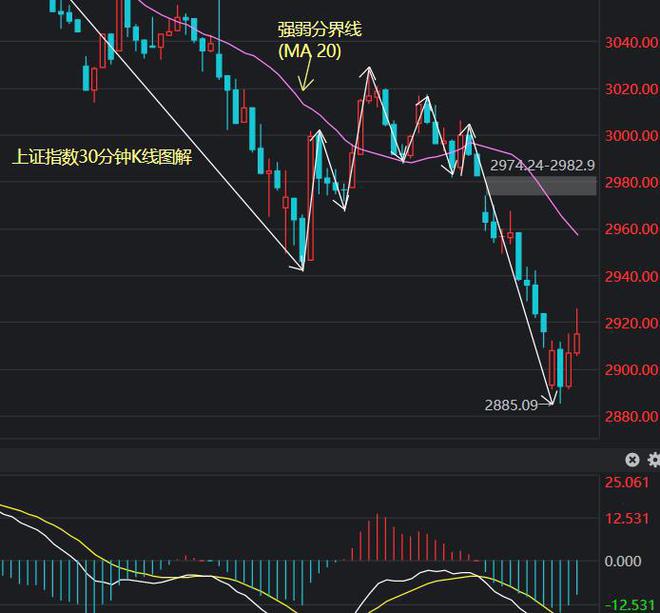Click the 2974.24-2982.9 gap range label

coord(543,165)
